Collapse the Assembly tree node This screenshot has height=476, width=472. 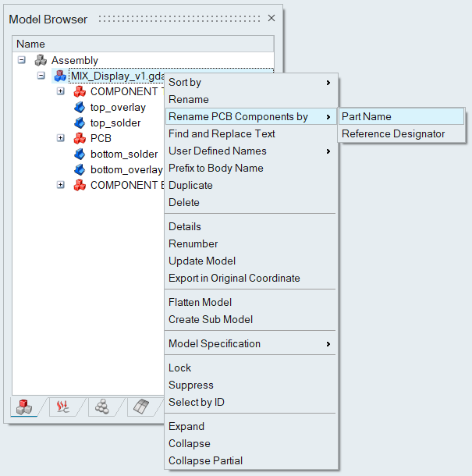pos(21,60)
